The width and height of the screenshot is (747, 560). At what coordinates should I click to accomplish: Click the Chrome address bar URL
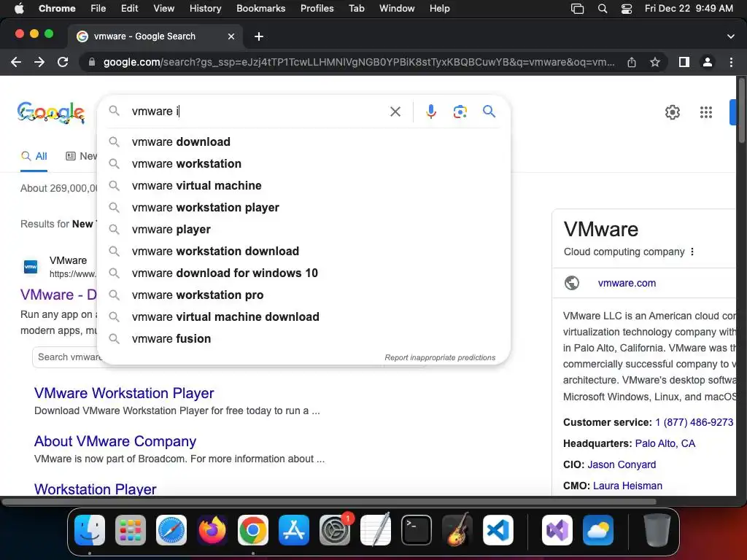pos(359,62)
